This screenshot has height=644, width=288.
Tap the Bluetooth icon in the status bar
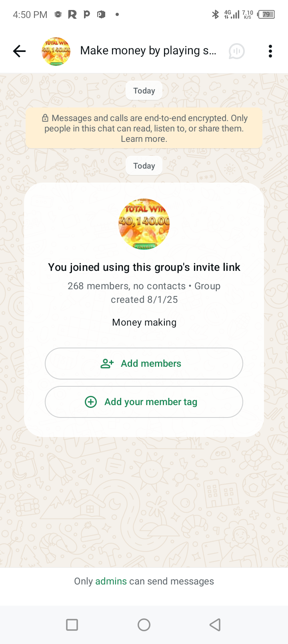coord(215,15)
